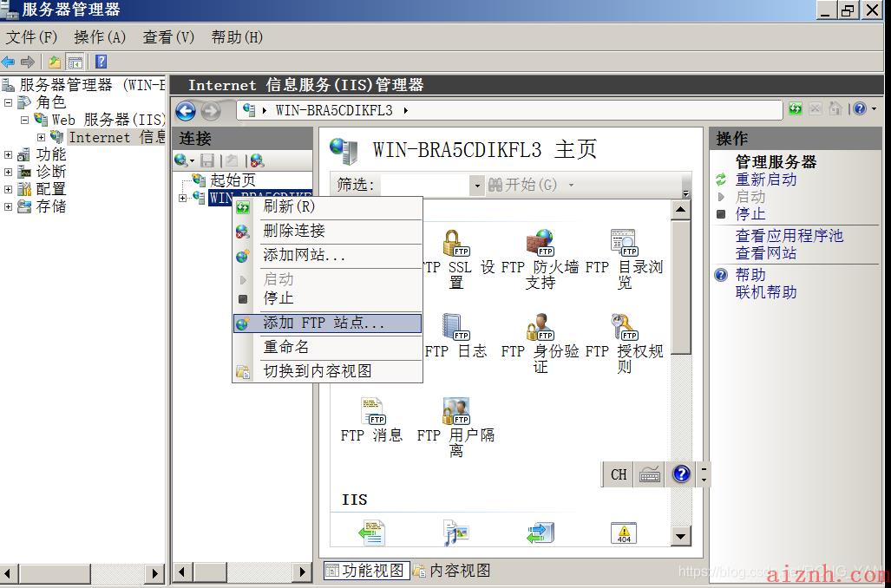
Task: Choose 删除连接 from the context menu
Action: coord(328,232)
